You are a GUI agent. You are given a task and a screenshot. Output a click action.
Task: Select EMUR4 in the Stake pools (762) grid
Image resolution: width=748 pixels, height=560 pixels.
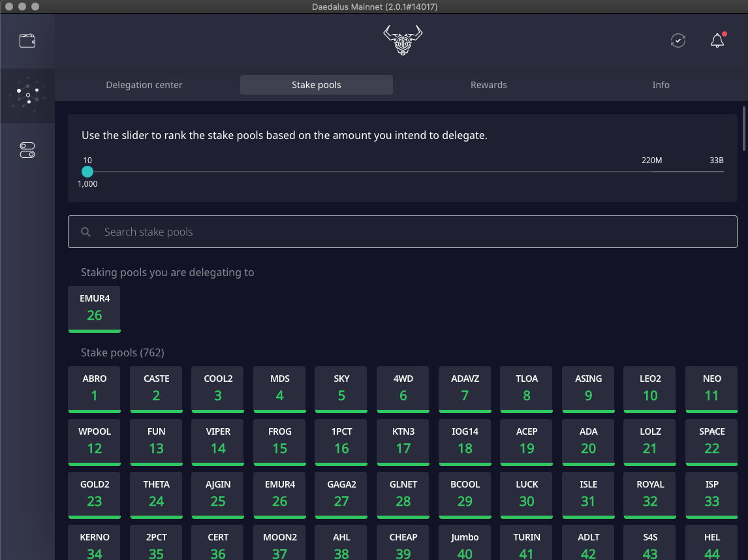pyautogui.click(x=279, y=495)
